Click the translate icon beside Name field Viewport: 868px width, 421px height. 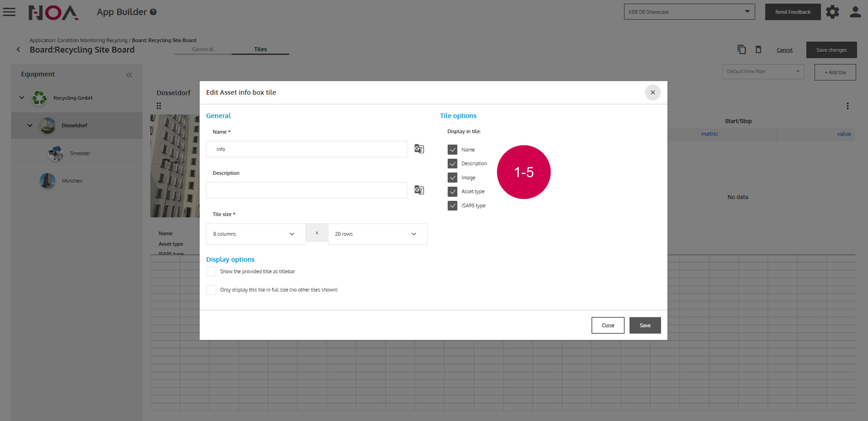click(419, 149)
